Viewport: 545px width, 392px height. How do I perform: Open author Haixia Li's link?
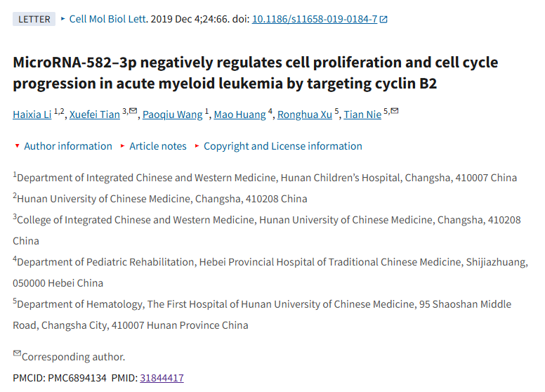pos(32,115)
